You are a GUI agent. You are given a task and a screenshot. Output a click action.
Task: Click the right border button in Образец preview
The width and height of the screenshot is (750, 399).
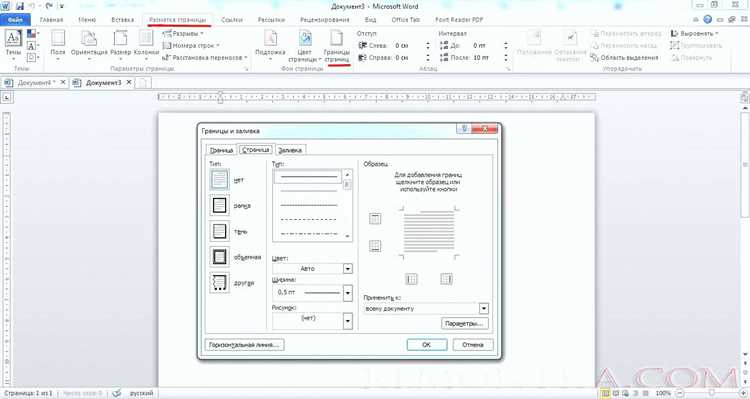(446, 279)
